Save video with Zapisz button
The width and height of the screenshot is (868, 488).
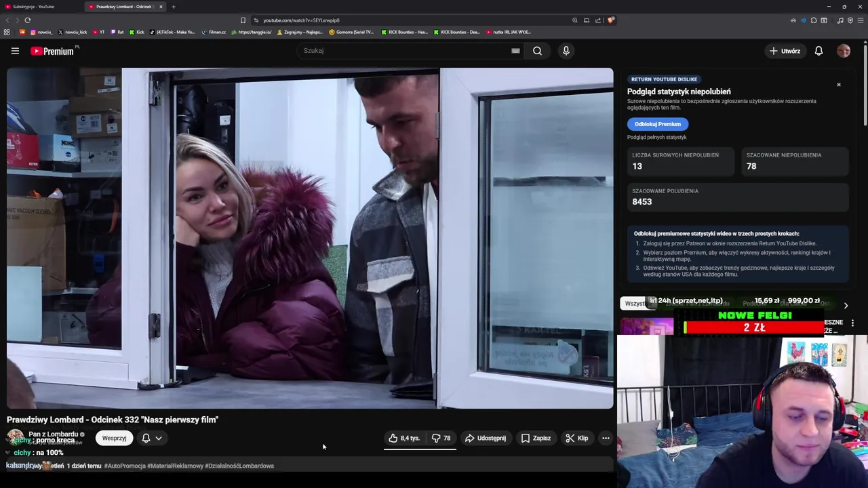point(536,438)
